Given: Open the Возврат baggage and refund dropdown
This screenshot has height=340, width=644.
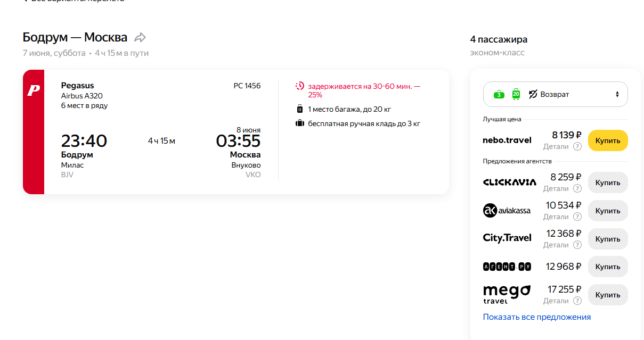Looking at the screenshot, I should [556, 94].
